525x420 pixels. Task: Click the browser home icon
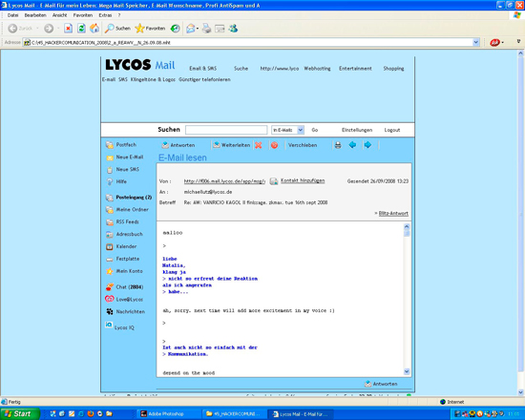click(x=94, y=29)
